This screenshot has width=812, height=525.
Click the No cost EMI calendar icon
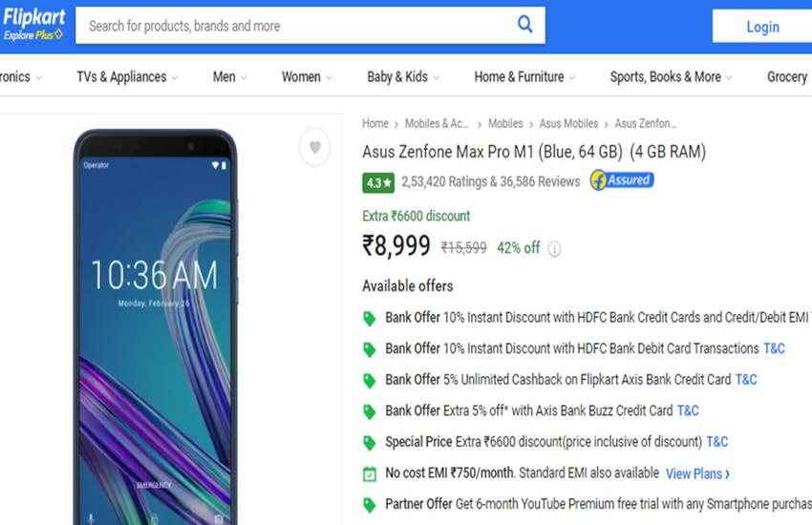(370, 473)
